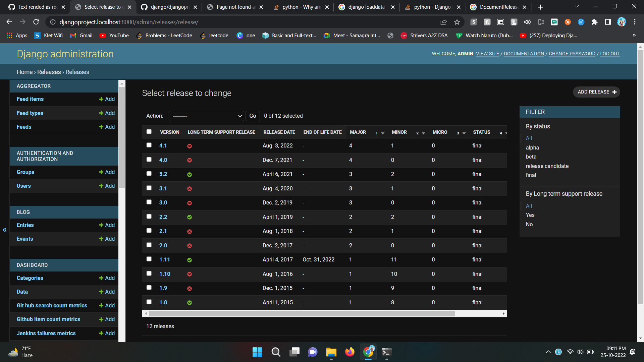Select the checkbox next to release 1.11
644x362 pixels.
tap(149, 259)
